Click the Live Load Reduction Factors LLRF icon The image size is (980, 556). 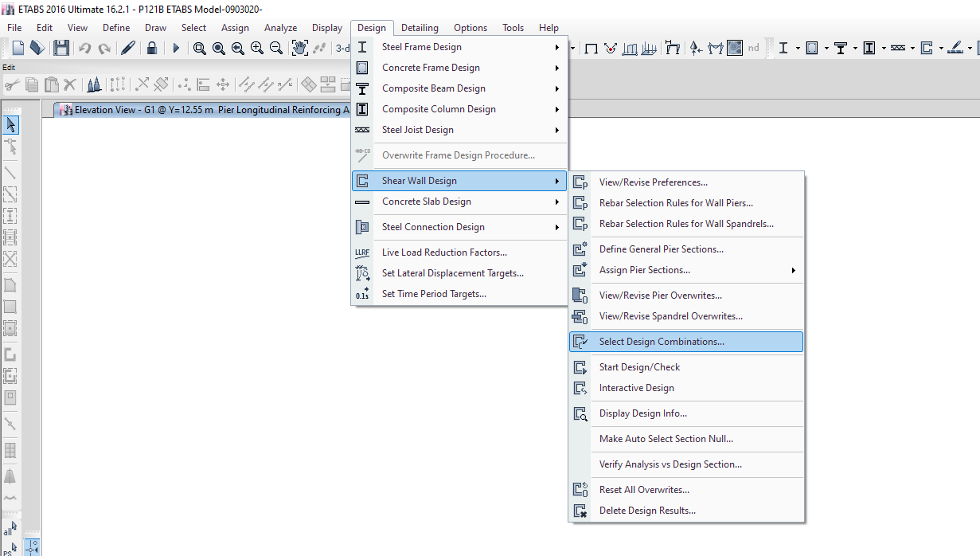pos(362,253)
